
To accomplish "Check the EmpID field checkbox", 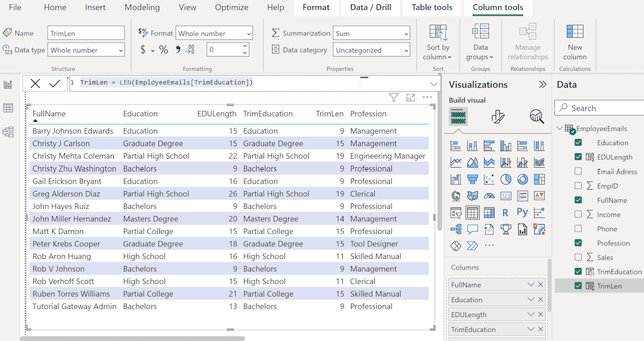I will 578,186.
